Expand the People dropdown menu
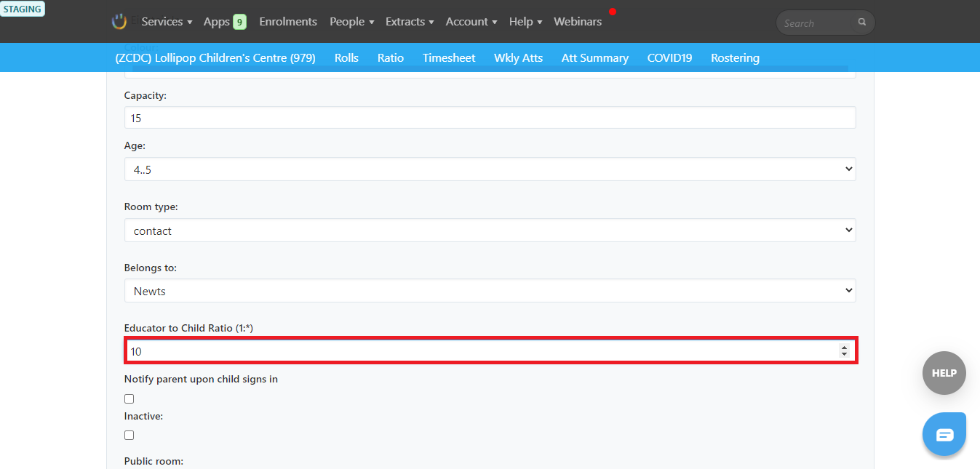 351,22
